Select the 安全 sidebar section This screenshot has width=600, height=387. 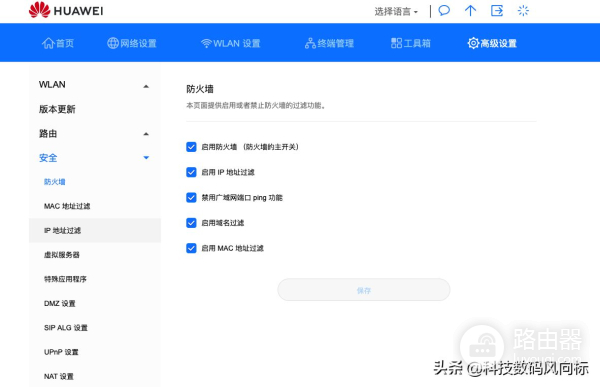[48, 158]
